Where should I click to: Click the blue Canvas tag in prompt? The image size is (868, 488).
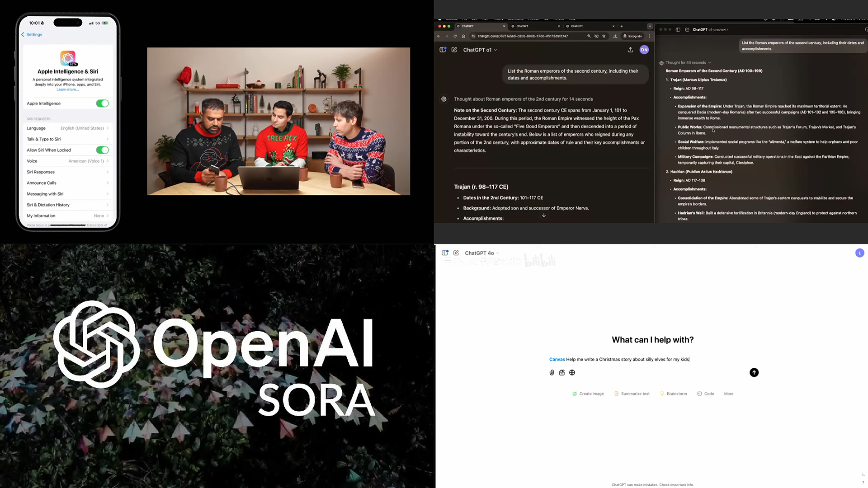(x=557, y=360)
